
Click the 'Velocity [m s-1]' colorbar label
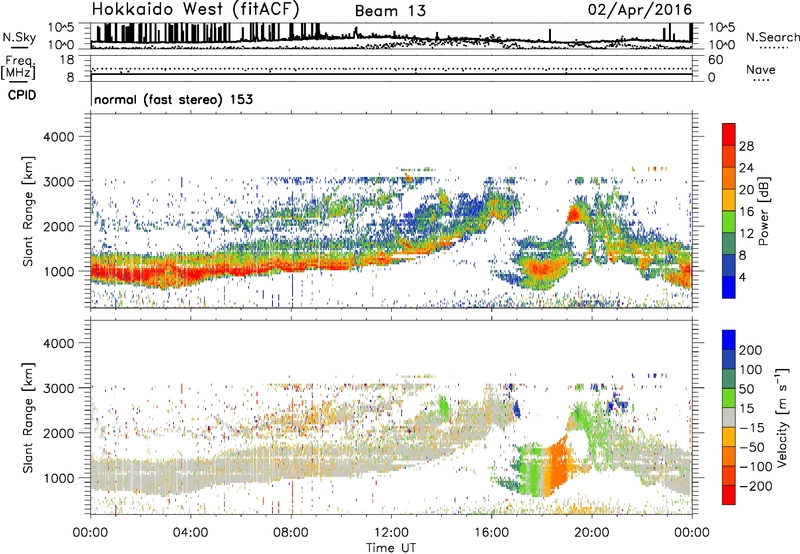tap(782, 417)
